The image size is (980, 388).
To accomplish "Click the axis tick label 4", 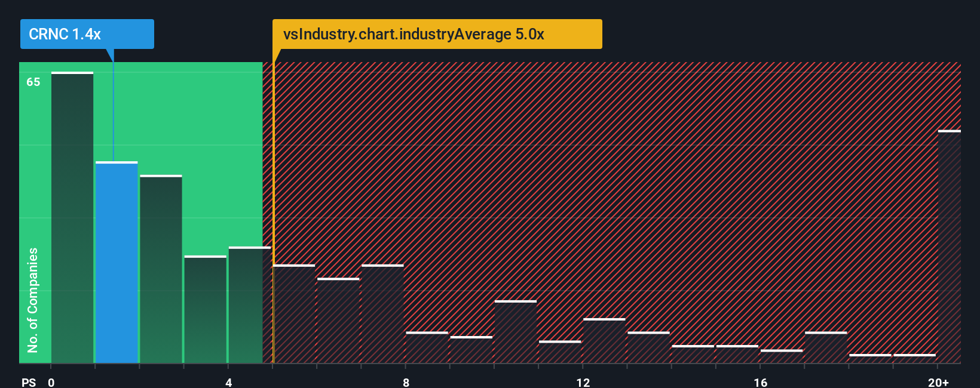I will [x=229, y=382].
